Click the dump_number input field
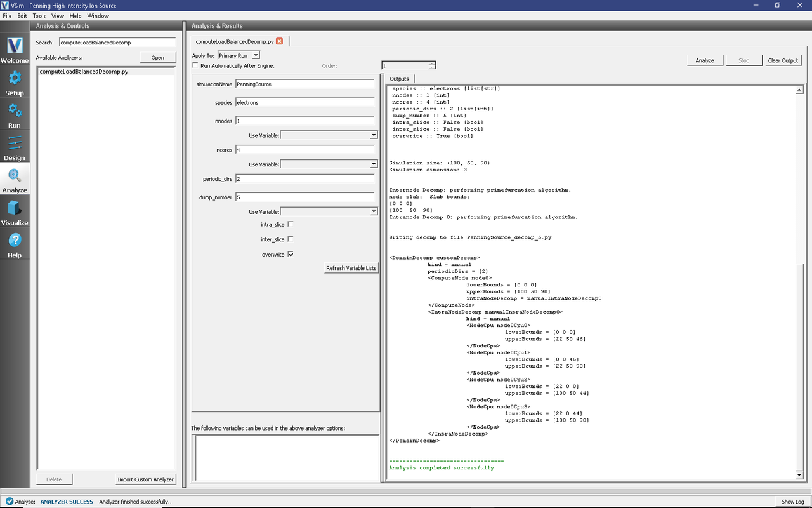This screenshot has height=508, width=812. [x=304, y=197]
